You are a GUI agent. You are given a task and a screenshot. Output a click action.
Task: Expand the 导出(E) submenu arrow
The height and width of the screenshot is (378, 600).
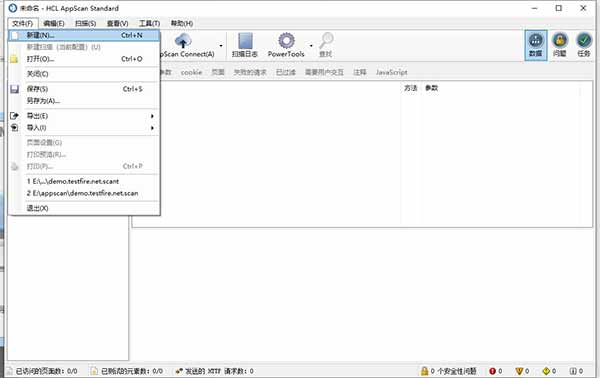click(152, 116)
